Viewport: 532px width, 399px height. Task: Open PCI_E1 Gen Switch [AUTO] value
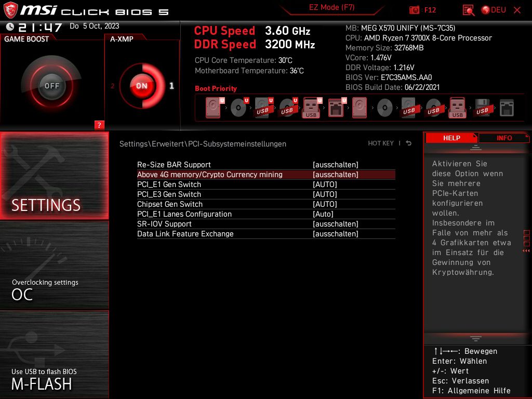pos(325,184)
